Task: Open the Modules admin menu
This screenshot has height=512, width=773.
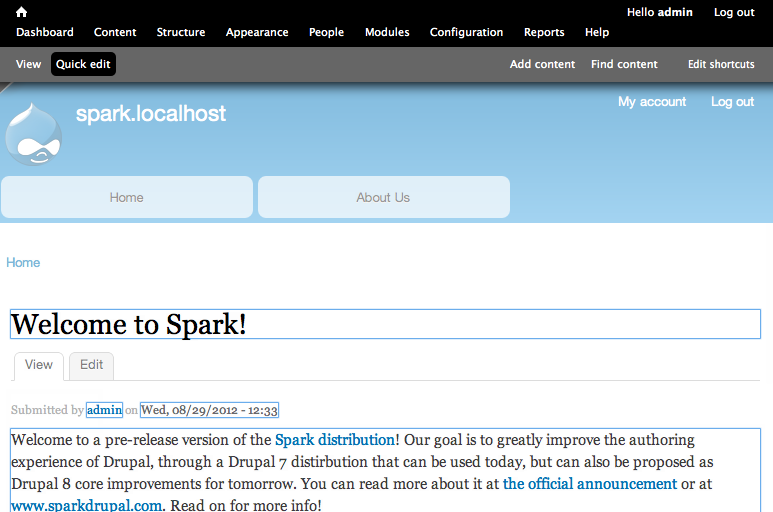Action: 387,32
